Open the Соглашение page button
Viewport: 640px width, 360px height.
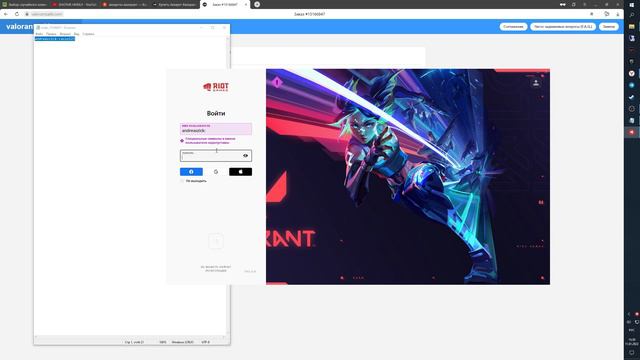click(x=513, y=27)
